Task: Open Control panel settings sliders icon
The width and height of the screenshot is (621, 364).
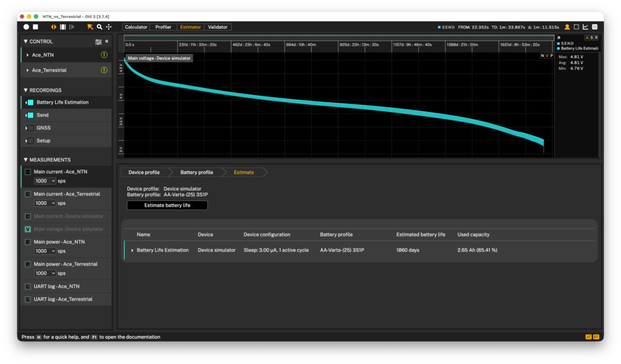Action: pyautogui.click(x=98, y=42)
